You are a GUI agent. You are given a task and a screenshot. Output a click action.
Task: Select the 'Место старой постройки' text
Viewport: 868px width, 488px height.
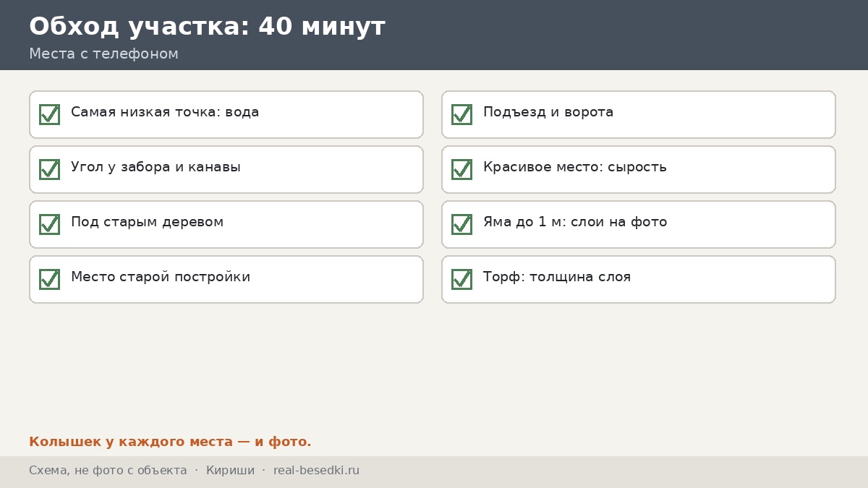[161, 277]
